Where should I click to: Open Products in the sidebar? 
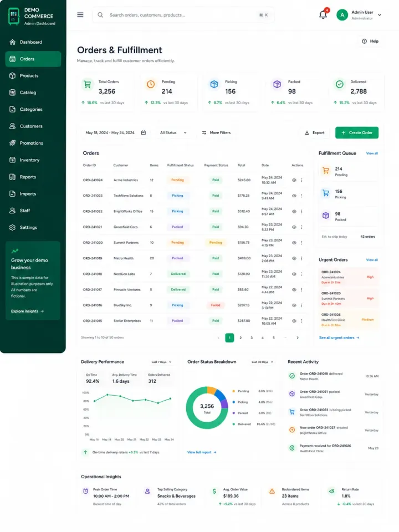click(x=33, y=76)
